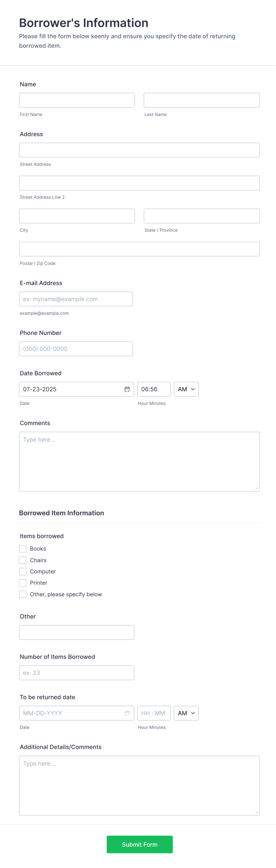The width and height of the screenshot is (276, 868).
Task: Check the Chairs checkbox
Action: click(x=22, y=560)
